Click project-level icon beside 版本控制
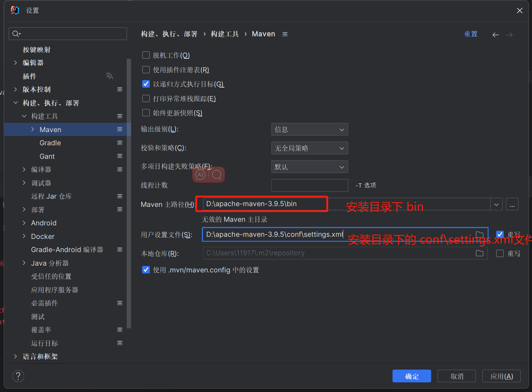This screenshot has width=532, height=392. click(x=120, y=89)
